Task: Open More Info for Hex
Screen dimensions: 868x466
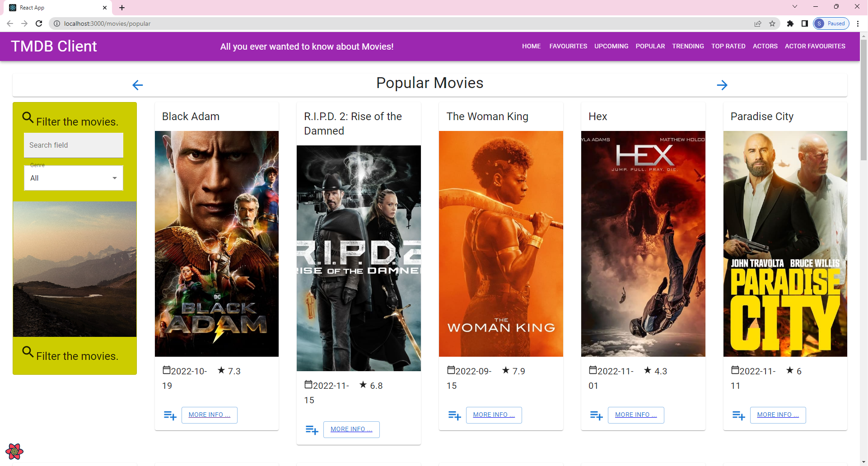Action: pyautogui.click(x=636, y=415)
